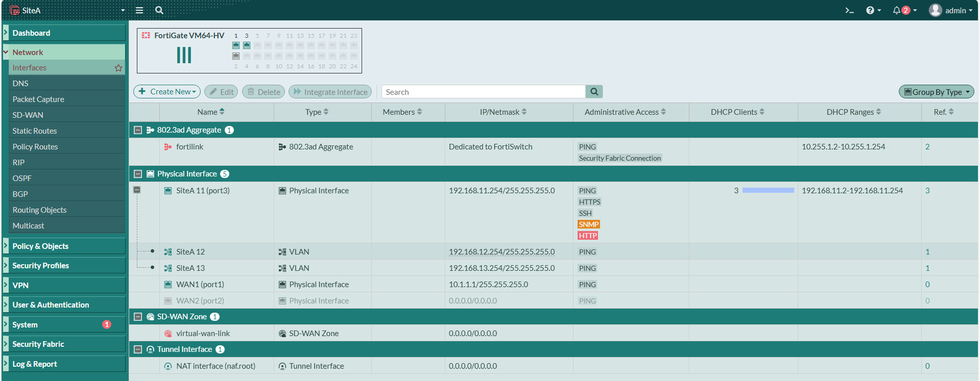
Task: Click the Delete button
Action: pyautogui.click(x=264, y=92)
